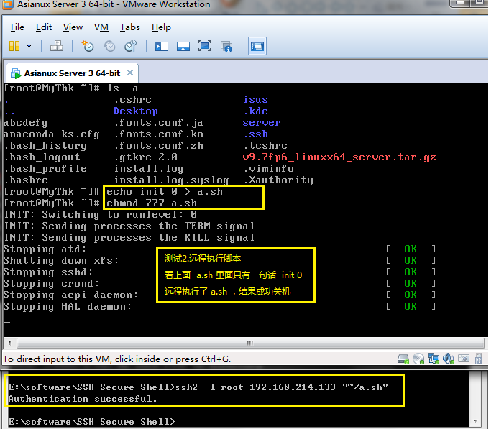Viewport: 504px width, 429px height.
Task: Take a snapshot of this VM
Action: click(x=88, y=46)
